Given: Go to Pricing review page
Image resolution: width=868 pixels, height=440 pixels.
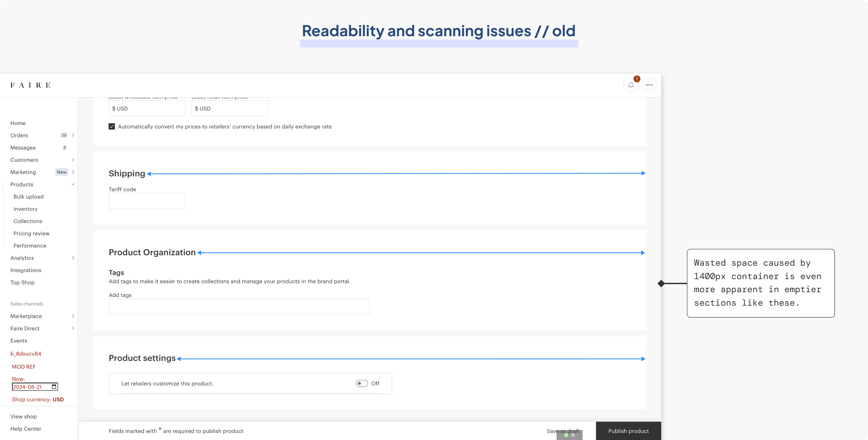Looking at the screenshot, I should (31, 234).
